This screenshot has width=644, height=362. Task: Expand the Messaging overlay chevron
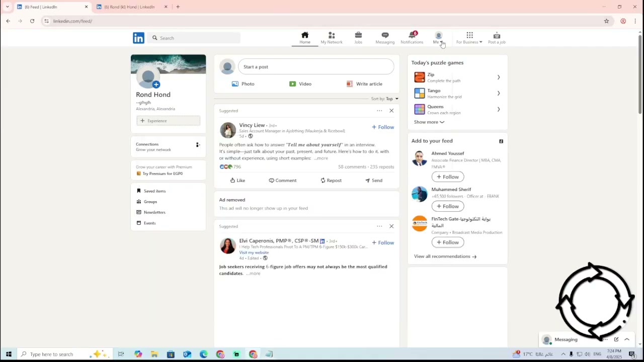point(627,340)
